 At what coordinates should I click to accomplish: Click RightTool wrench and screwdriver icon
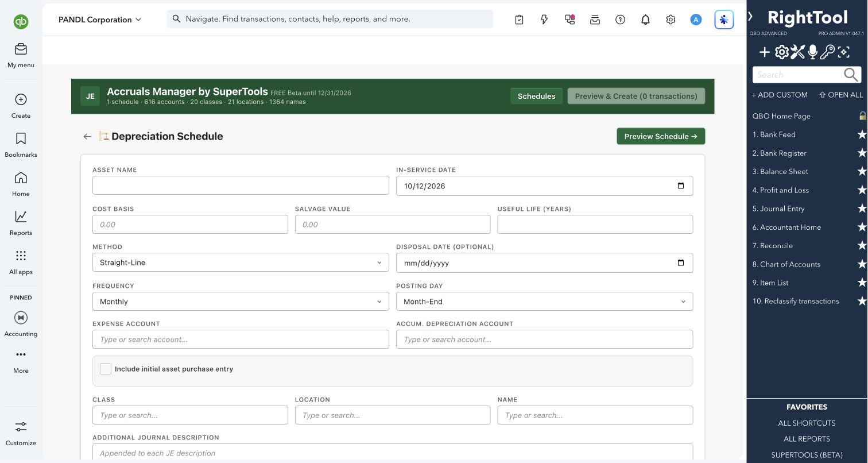pos(797,52)
